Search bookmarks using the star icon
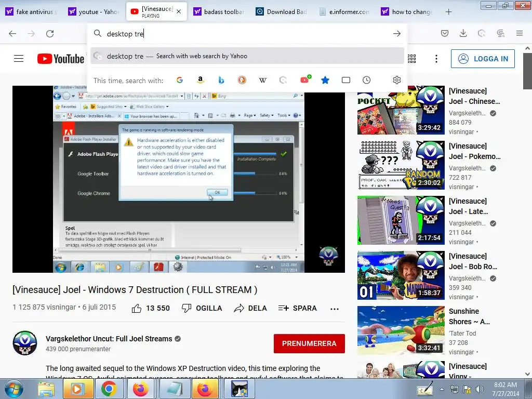Image resolution: width=532 pixels, height=399 pixels. click(325, 80)
